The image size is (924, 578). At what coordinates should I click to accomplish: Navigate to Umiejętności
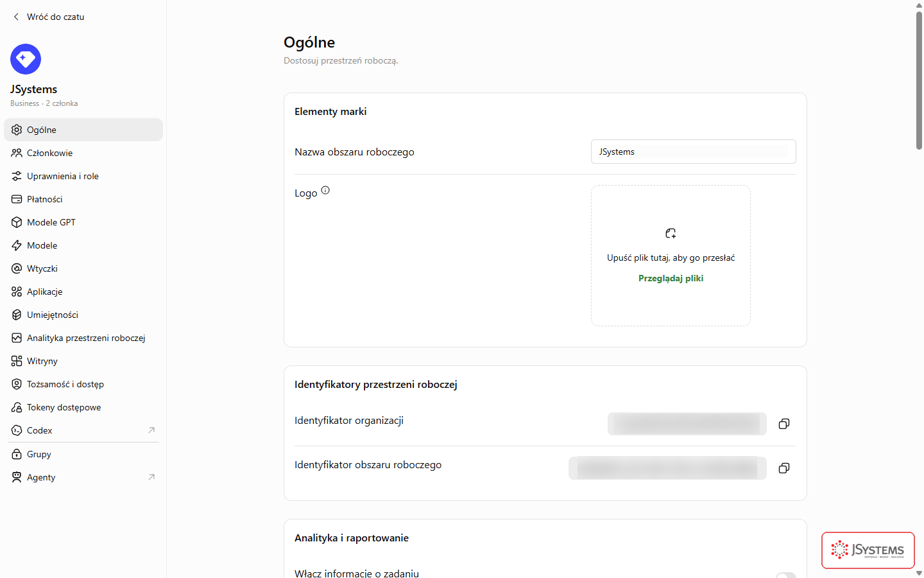pyautogui.click(x=83, y=315)
